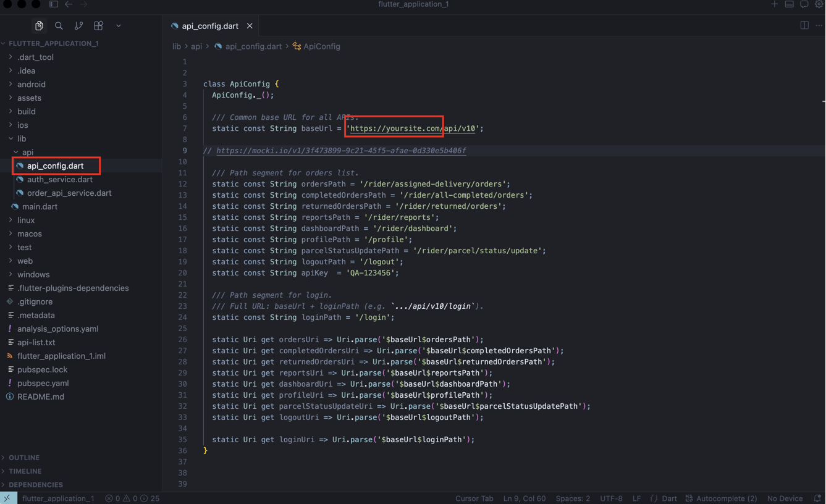Expand the build folder

pyautogui.click(x=26, y=111)
